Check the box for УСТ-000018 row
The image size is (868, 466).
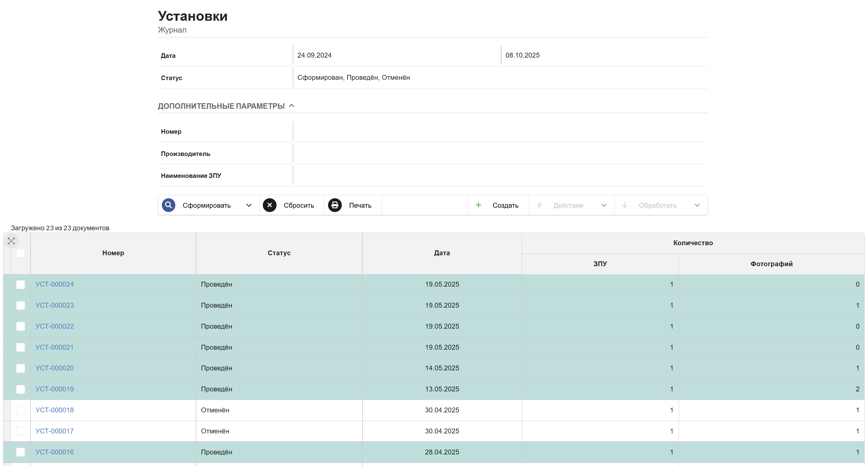click(x=20, y=410)
